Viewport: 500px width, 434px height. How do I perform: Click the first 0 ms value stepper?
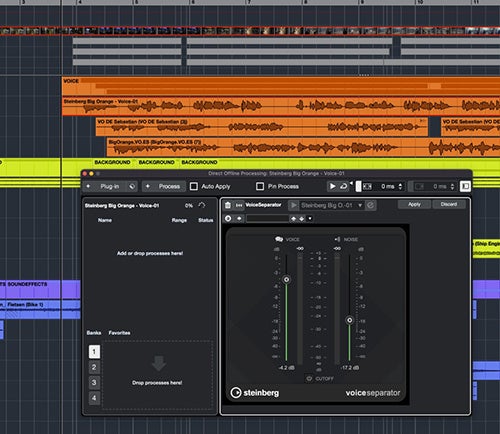point(400,186)
